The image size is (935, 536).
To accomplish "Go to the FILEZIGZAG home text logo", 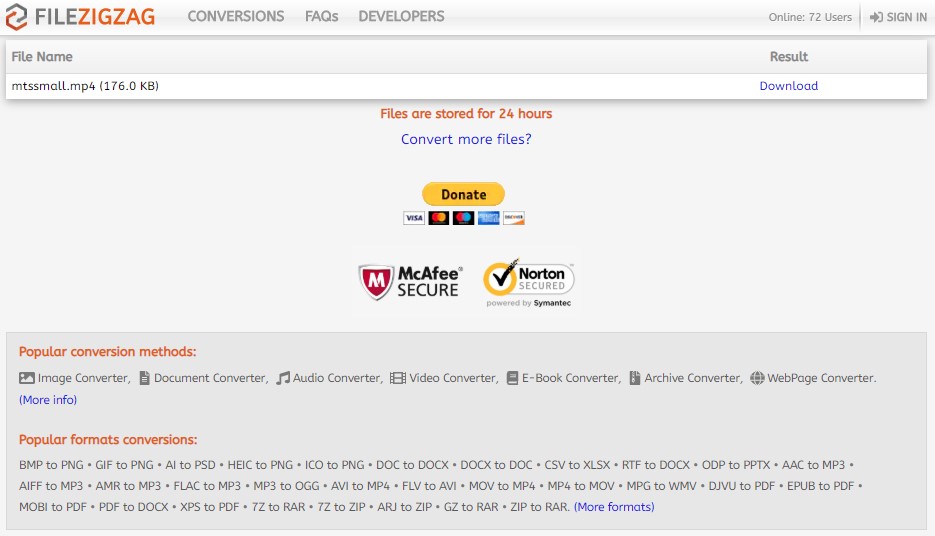I will click(95, 17).
